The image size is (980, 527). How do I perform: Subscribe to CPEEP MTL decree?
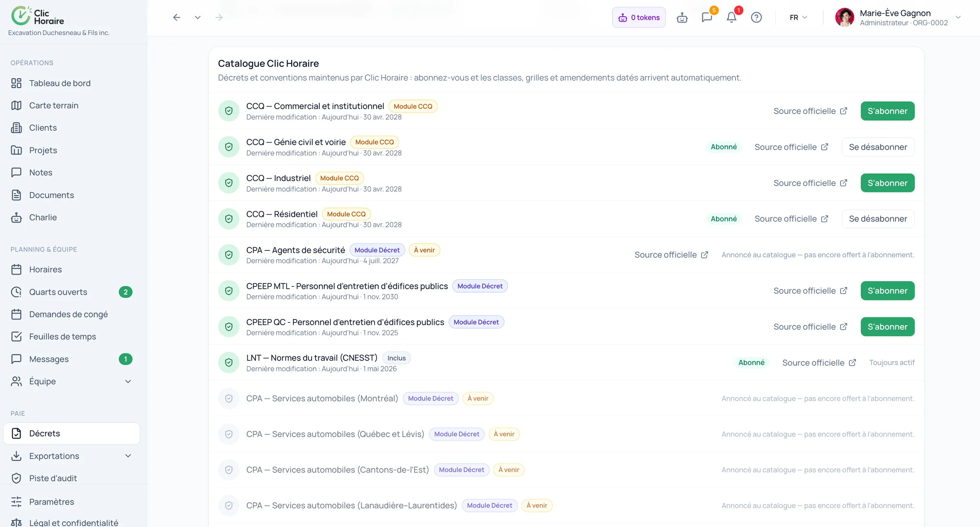887,291
